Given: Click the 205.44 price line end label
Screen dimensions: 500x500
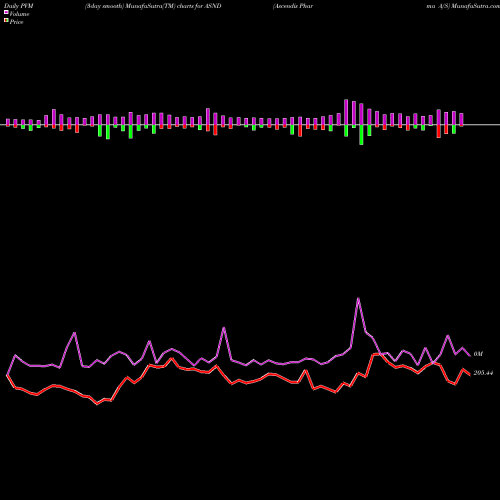Looking at the screenshot, I should (483, 373).
